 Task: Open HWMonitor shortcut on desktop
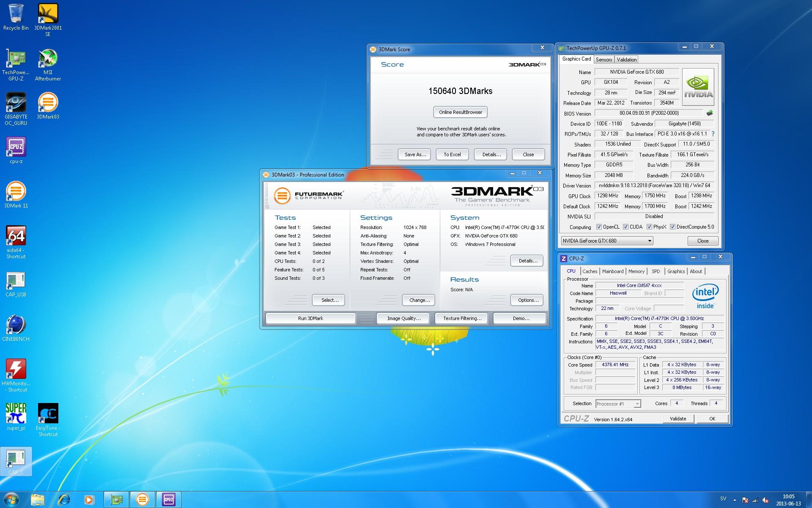[16, 376]
